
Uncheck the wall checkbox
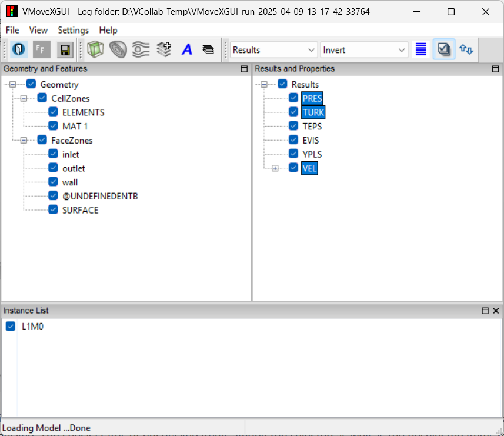pyautogui.click(x=53, y=182)
